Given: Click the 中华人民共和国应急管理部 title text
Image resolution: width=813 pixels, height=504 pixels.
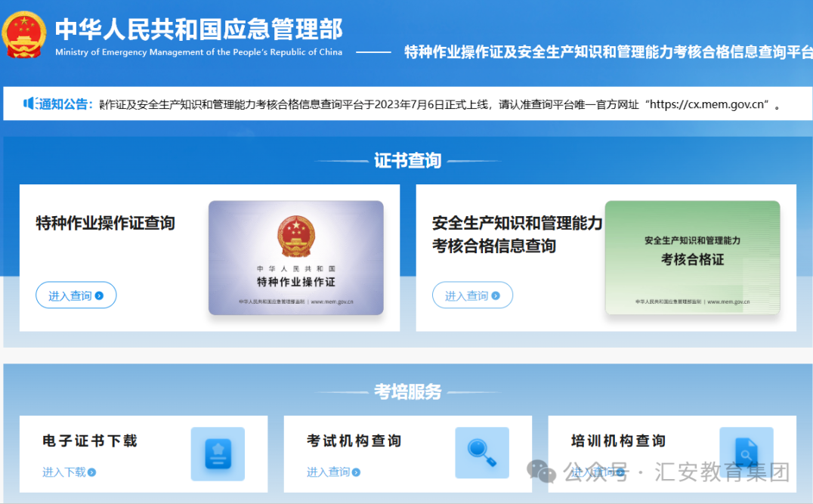Looking at the screenshot, I should 199,29.
